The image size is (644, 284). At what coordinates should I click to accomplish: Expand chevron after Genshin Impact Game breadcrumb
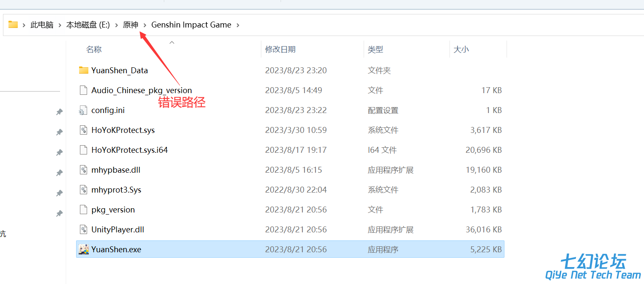(x=238, y=25)
